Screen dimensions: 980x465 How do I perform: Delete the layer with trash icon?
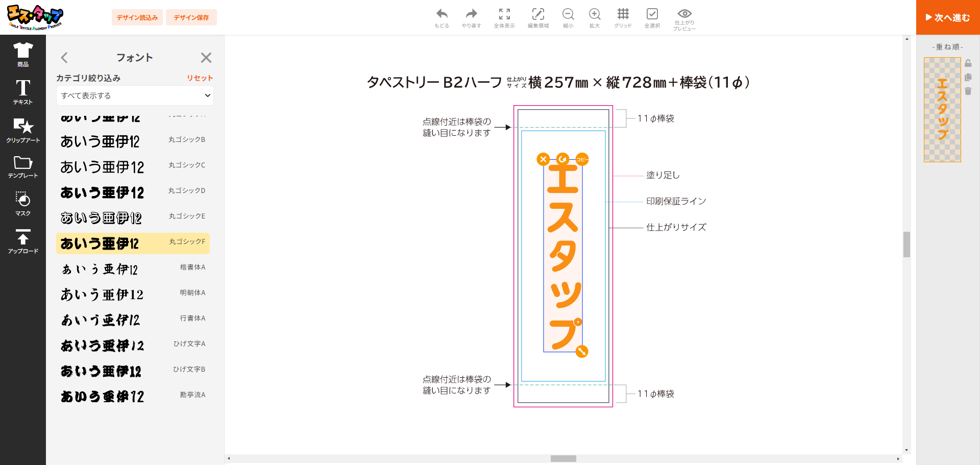(968, 91)
